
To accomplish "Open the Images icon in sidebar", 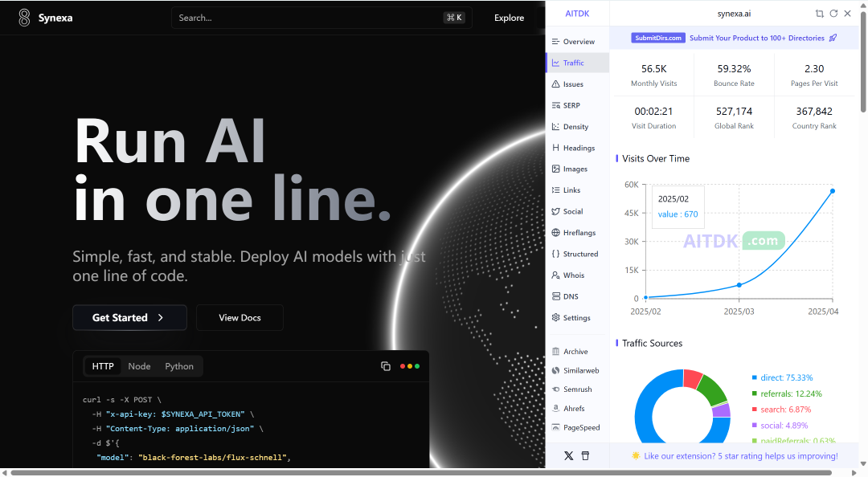I will 556,169.
